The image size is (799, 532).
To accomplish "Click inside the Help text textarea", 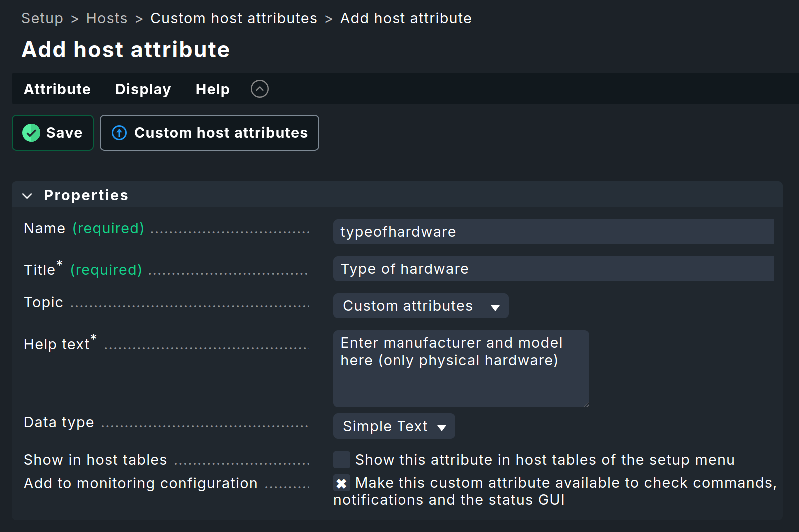I will pyautogui.click(x=460, y=369).
